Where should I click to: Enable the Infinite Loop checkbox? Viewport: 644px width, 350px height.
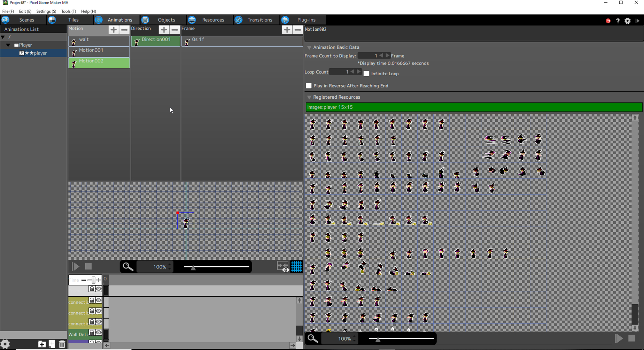tap(366, 74)
